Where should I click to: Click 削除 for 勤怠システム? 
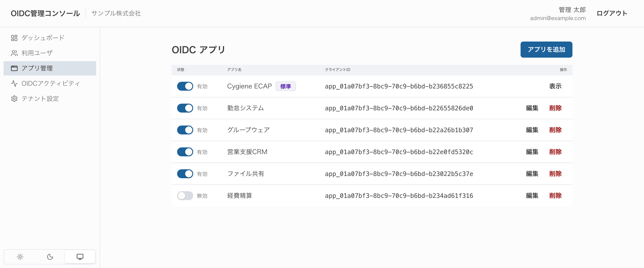(x=555, y=108)
